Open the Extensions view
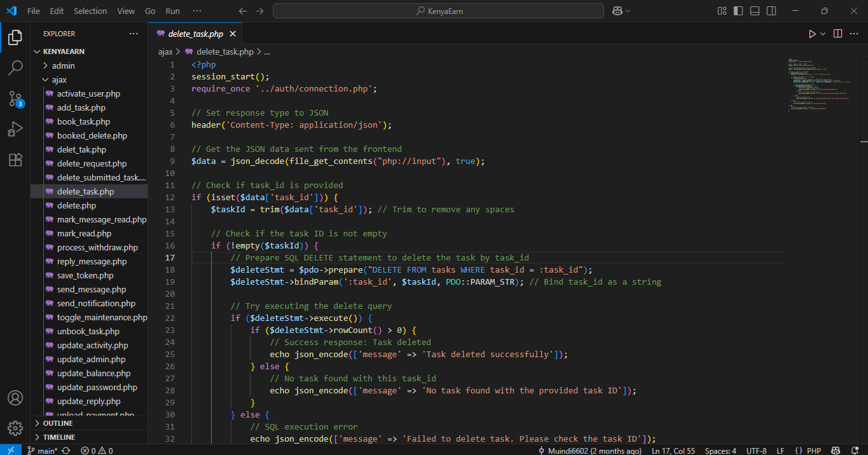The width and height of the screenshot is (868, 455). pyautogui.click(x=15, y=160)
